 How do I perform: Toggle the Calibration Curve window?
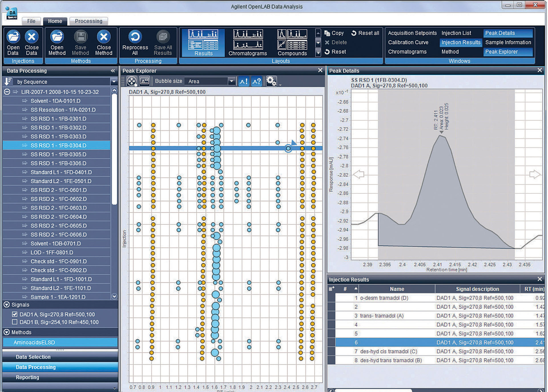[408, 42]
